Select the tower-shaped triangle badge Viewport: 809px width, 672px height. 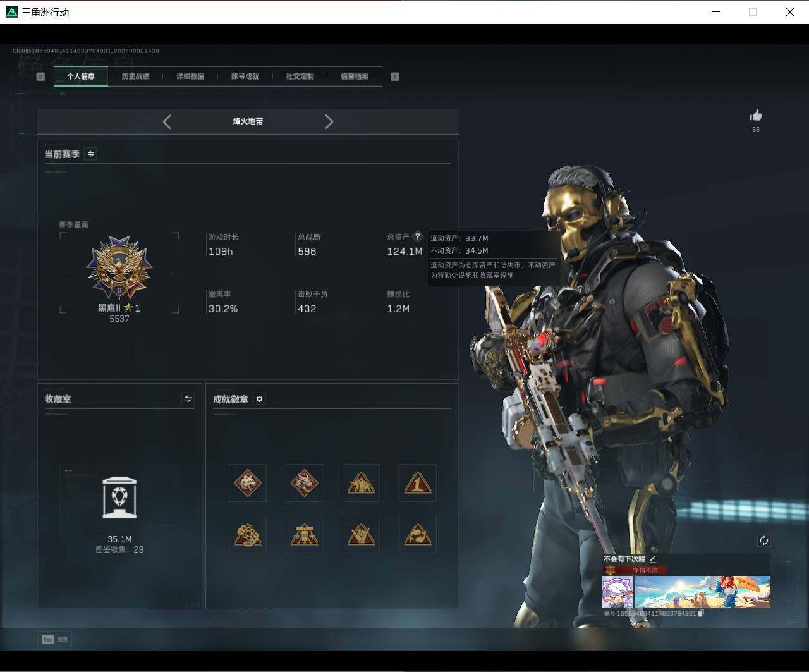(304, 535)
